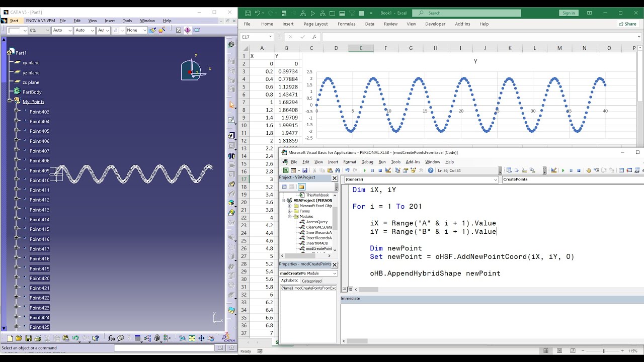
Task: Select Alphabetic tab in Properties pane
Action: 289,281
